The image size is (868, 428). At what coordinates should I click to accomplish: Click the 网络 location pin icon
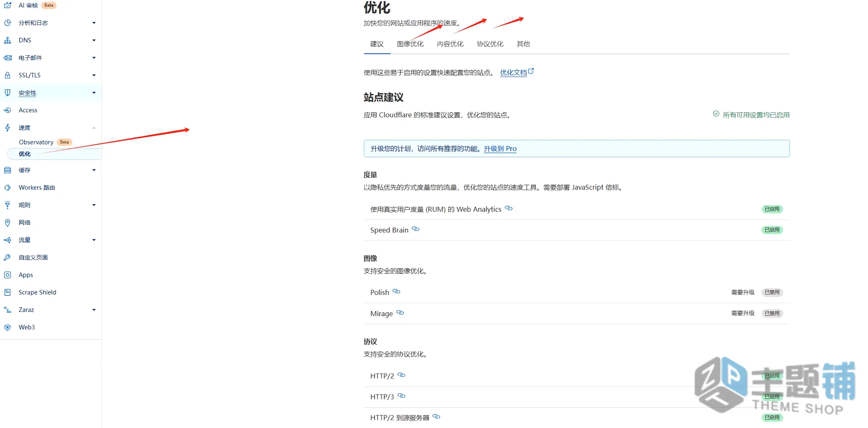point(8,222)
